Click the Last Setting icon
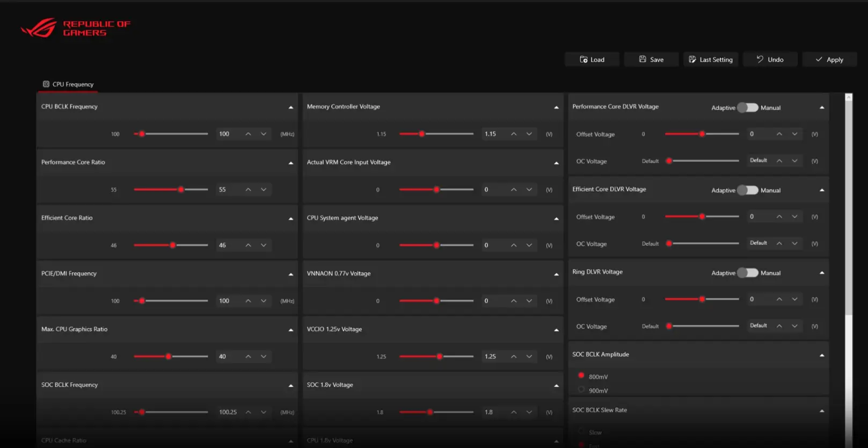 tap(692, 60)
